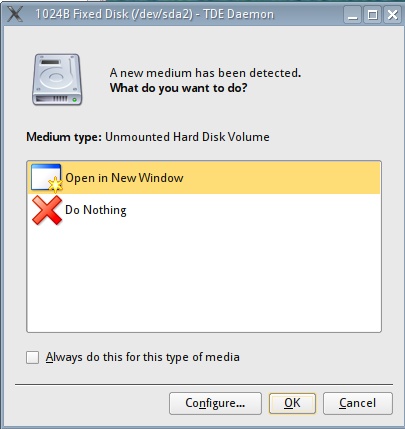Enable Always do this for this type of media

pyautogui.click(x=33, y=358)
